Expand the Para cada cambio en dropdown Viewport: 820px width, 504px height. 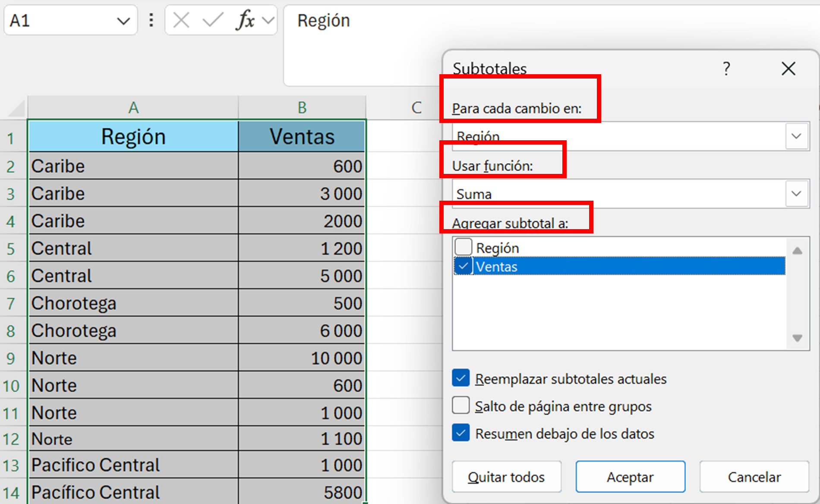coord(796,136)
